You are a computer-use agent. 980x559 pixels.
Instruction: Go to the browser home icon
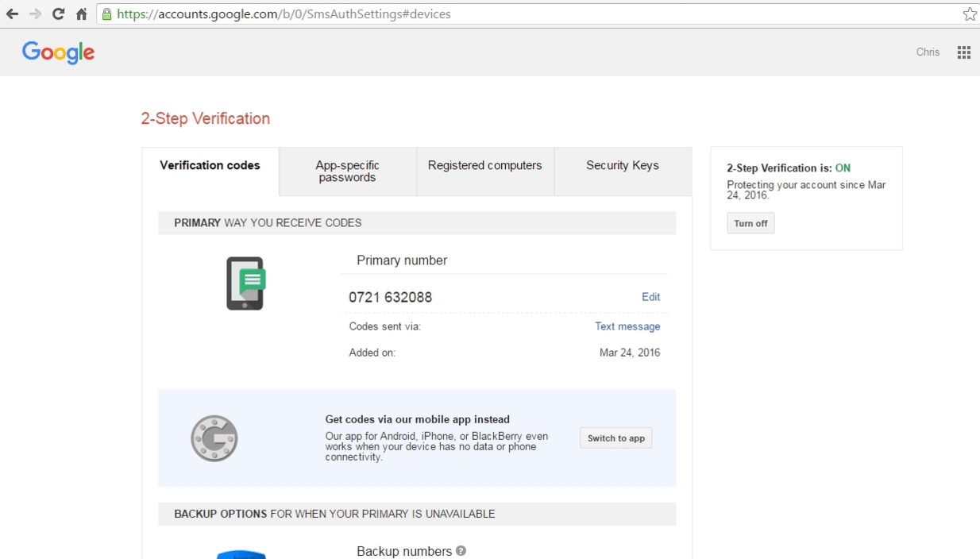click(81, 14)
